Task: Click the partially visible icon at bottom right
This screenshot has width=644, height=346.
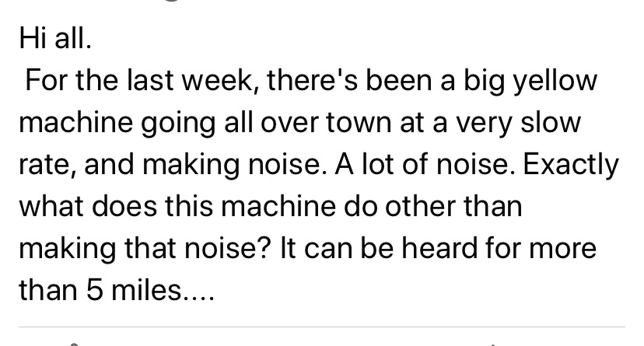Action: (494, 342)
